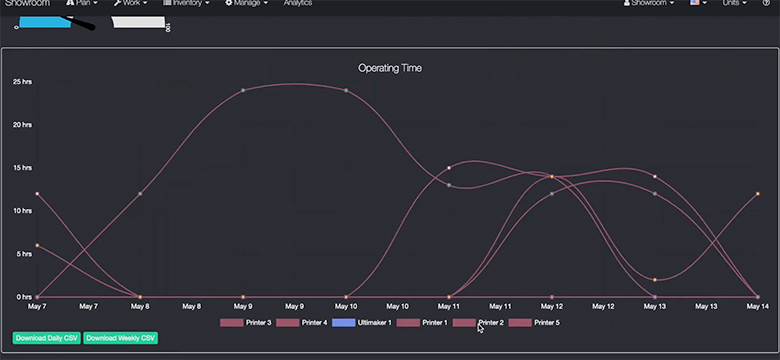Click the Operating Time chart title
The image size is (780, 360).
(x=390, y=68)
